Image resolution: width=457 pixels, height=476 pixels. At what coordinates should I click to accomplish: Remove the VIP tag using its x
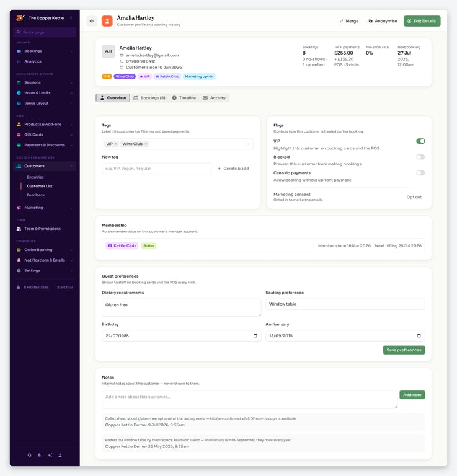116,144
